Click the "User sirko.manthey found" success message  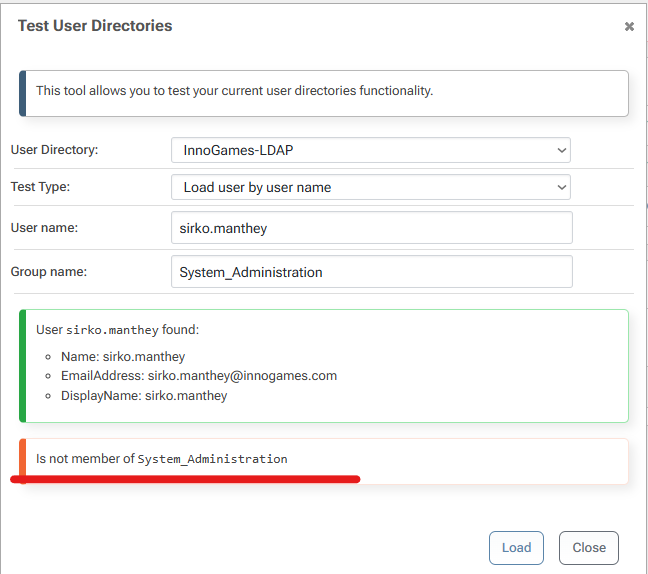(117, 329)
